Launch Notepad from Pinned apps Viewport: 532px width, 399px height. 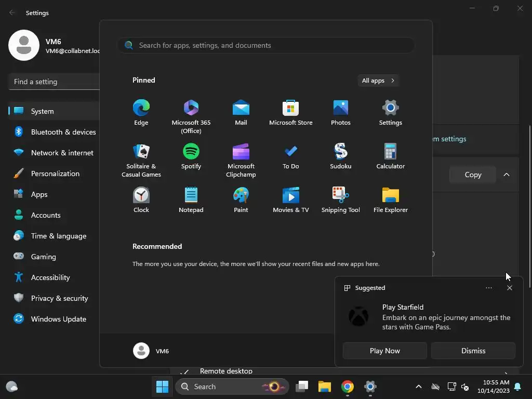(191, 200)
